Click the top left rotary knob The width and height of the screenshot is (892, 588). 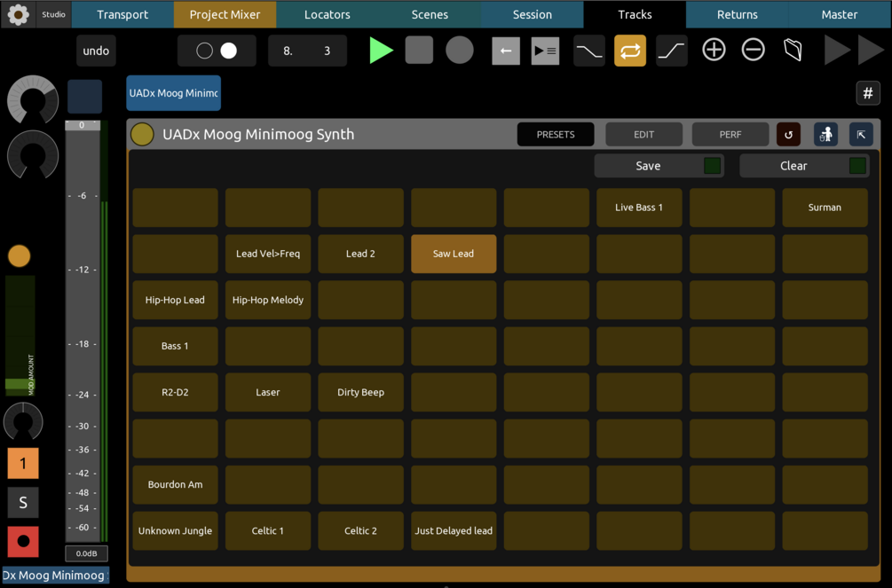tap(33, 99)
